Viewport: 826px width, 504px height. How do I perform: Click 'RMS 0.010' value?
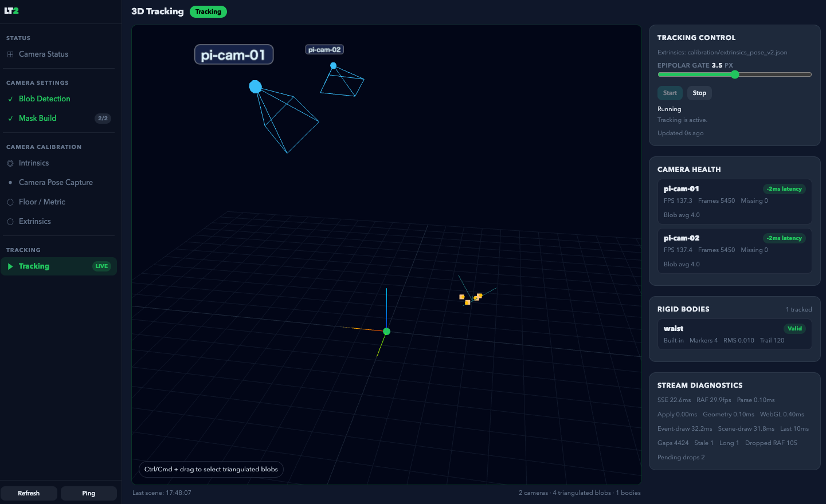point(739,340)
